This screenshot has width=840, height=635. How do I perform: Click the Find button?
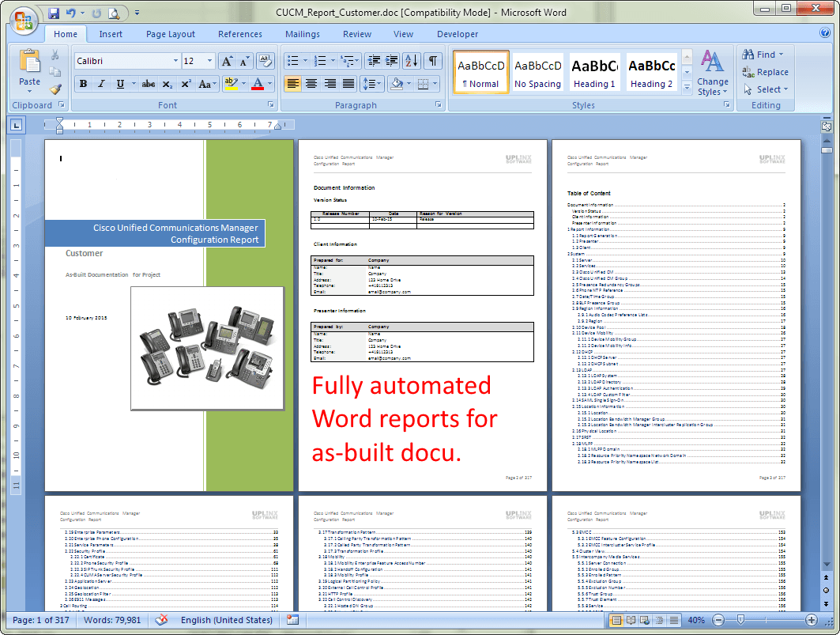coord(763,54)
